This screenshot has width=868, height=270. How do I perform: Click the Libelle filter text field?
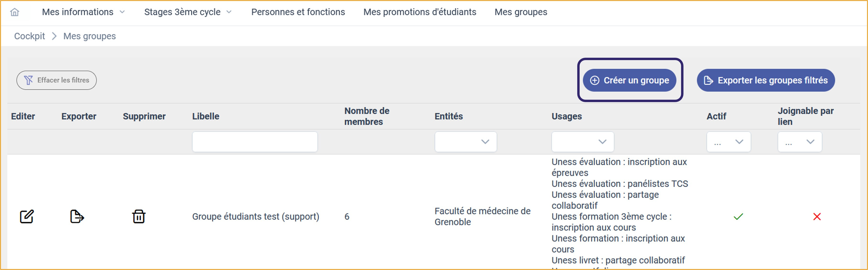point(254,142)
